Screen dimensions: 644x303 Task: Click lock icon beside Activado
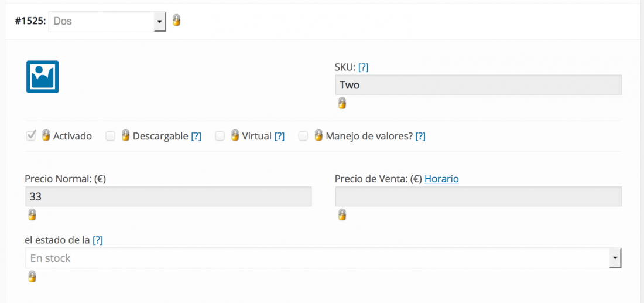tap(46, 135)
